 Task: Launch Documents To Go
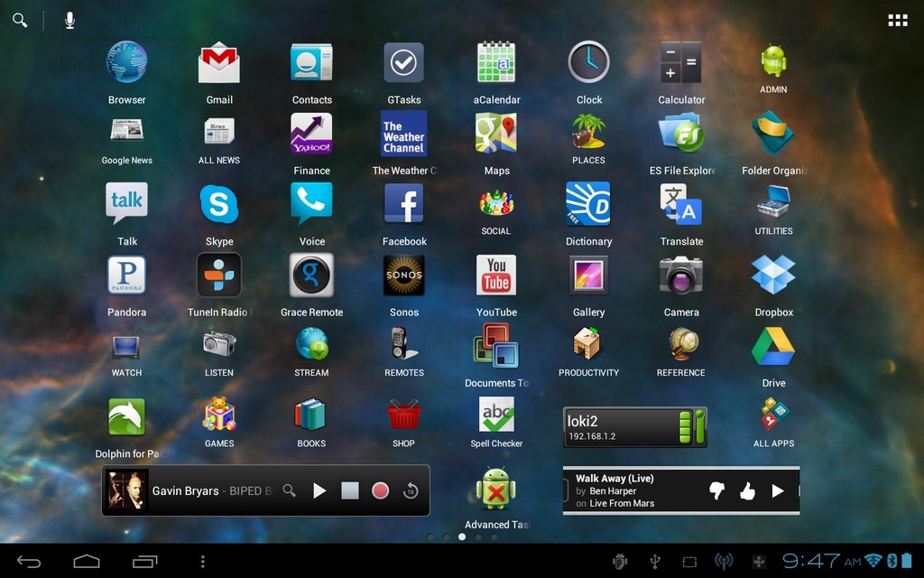[x=496, y=346]
